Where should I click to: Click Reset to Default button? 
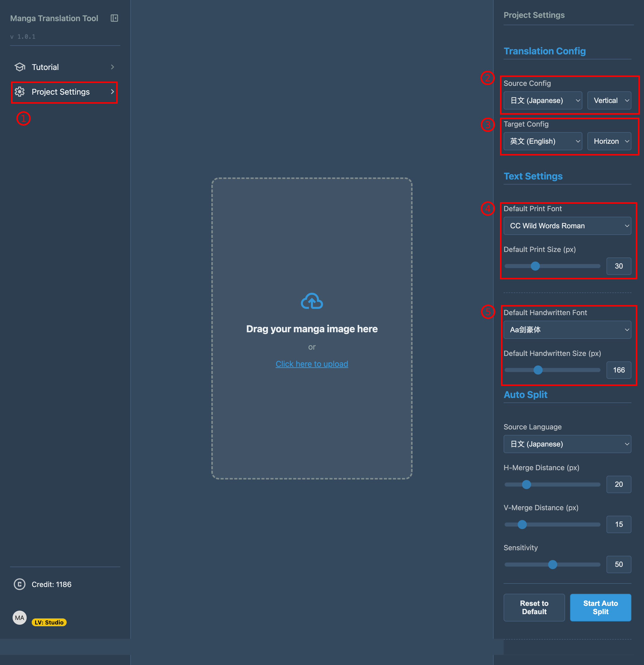pyautogui.click(x=534, y=608)
